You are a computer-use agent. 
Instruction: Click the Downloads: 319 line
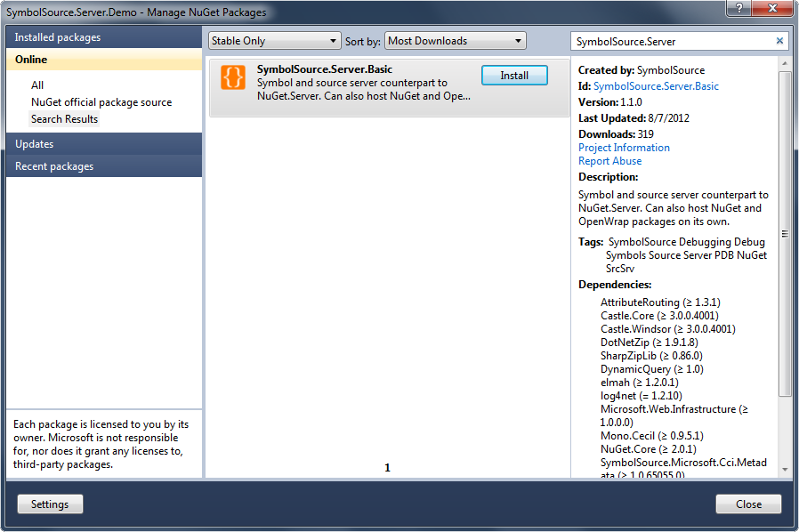click(x=616, y=134)
